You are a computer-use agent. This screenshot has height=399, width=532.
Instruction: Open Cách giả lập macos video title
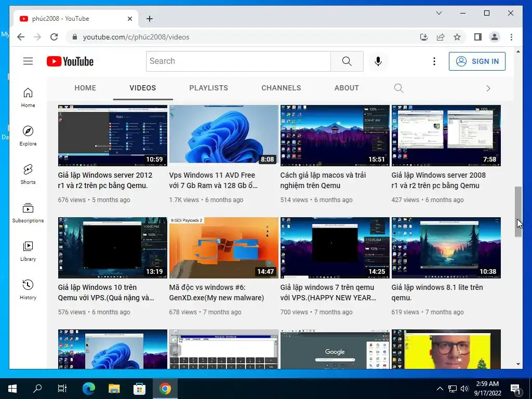323,180
